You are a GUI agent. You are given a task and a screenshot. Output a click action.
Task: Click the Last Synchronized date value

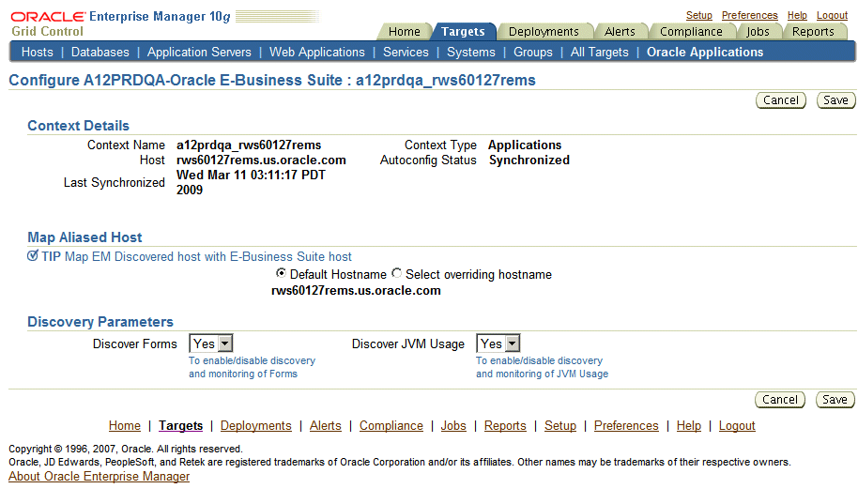coord(251,182)
